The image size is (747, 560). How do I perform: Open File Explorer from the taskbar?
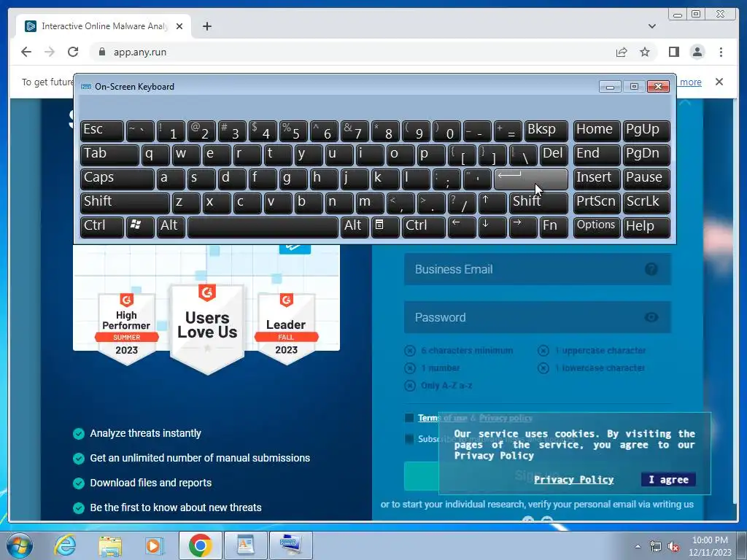pyautogui.click(x=110, y=545)
